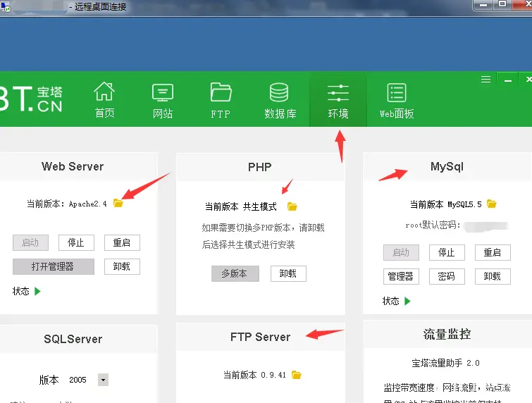Minimize the 远程桌面连接 window

pyautogui.click(x=483, y=4)
